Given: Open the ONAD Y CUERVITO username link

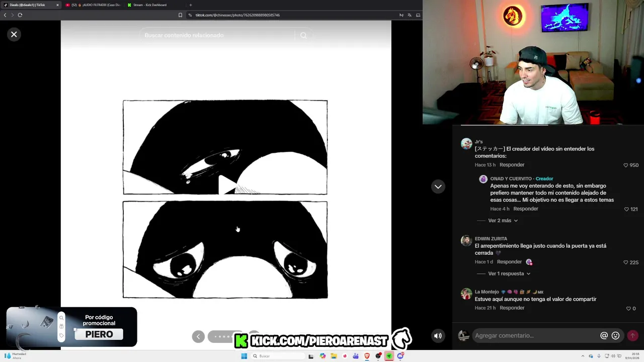Looking at the screenshot, I should click(511, 178).
